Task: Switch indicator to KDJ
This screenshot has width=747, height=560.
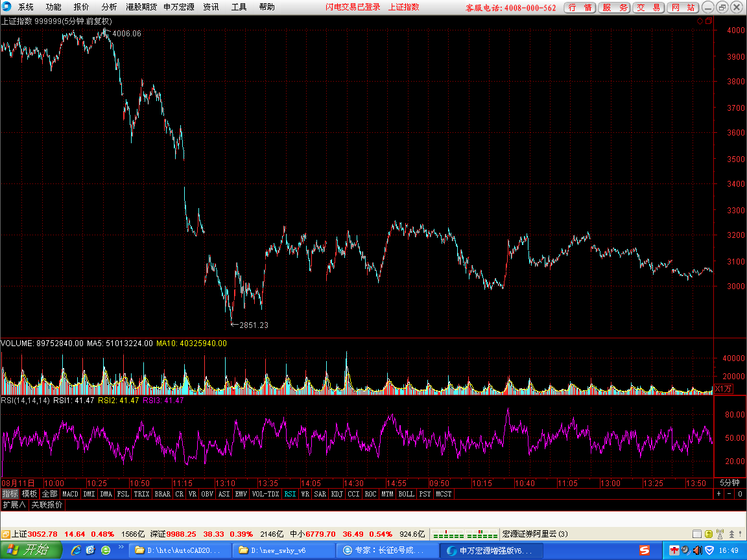Action: pos(337,494)
